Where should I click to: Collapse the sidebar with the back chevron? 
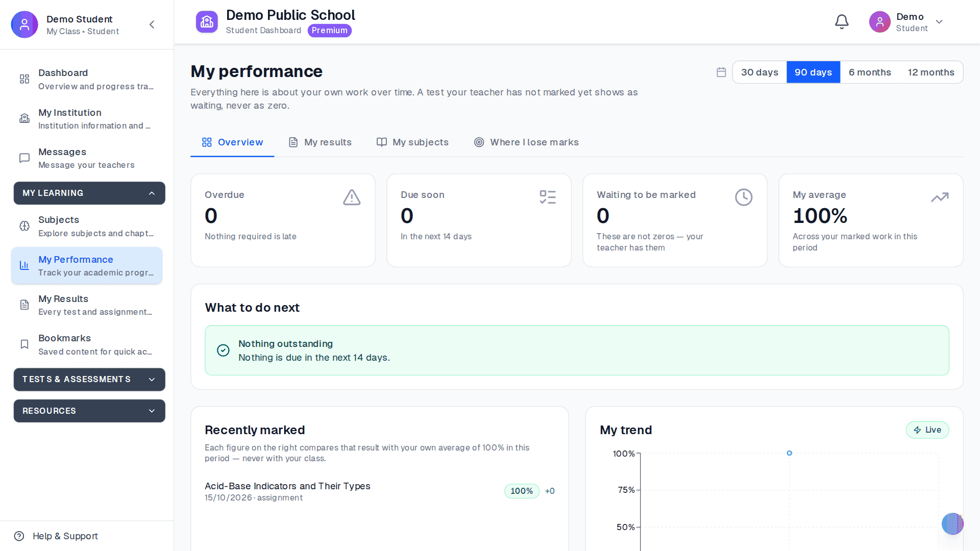point(152,24)
